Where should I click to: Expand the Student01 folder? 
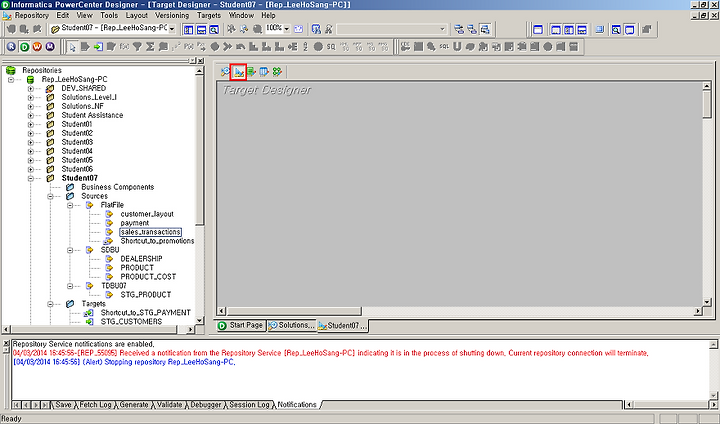[31, 124]
